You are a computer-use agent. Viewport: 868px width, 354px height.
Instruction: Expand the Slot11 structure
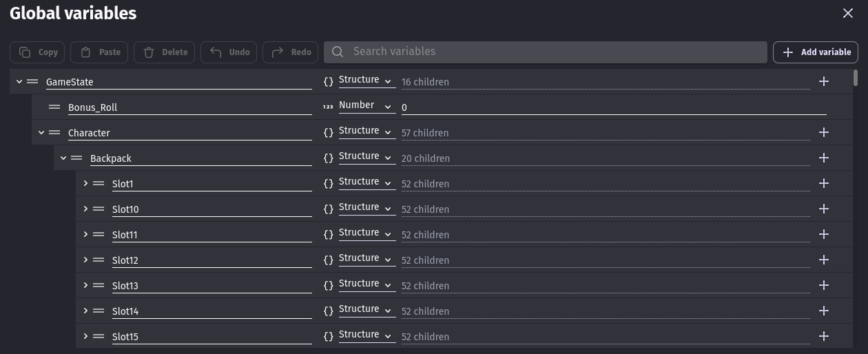[x=85, y=235]
